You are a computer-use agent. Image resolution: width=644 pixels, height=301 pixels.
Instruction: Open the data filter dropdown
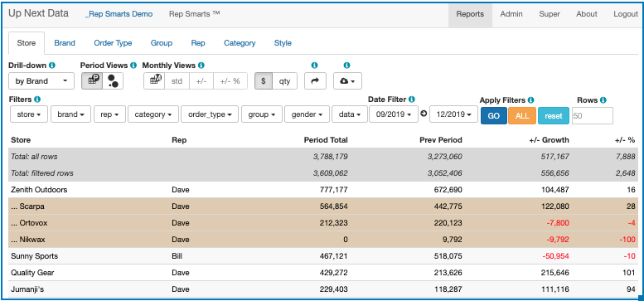(x=350, y=114)
